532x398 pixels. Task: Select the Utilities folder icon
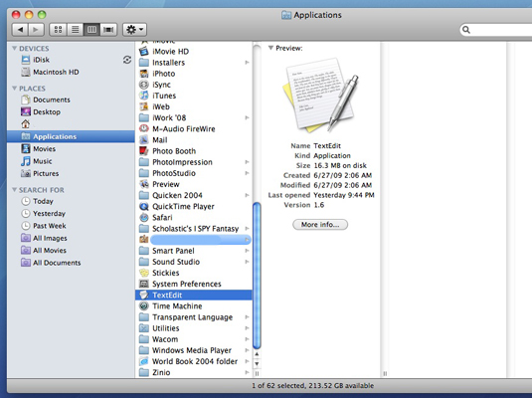tap(144, 328)
